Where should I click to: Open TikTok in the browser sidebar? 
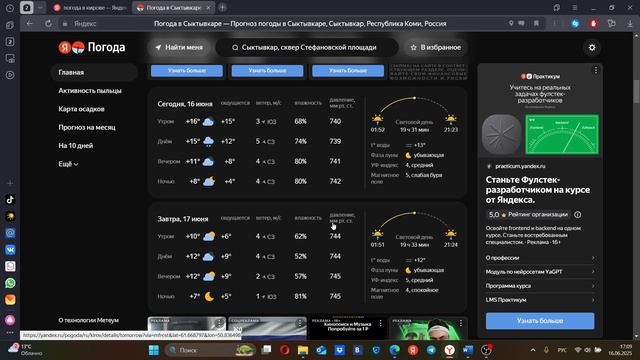coord(10,200)
